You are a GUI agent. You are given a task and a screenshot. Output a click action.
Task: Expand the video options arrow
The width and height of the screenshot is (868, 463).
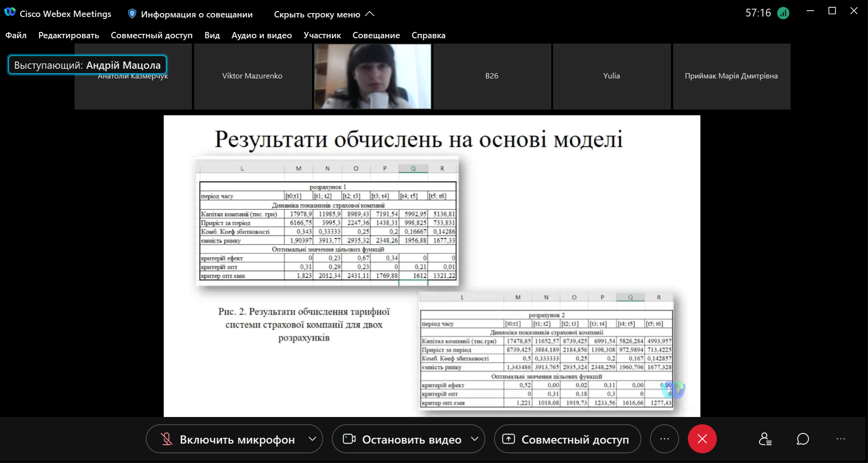pyautogui.click(x=475, y=439)
